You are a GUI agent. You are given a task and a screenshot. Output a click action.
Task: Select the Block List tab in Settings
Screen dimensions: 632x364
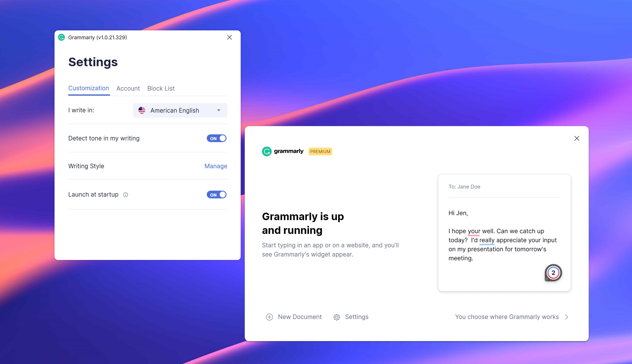(x=161, y=88)
